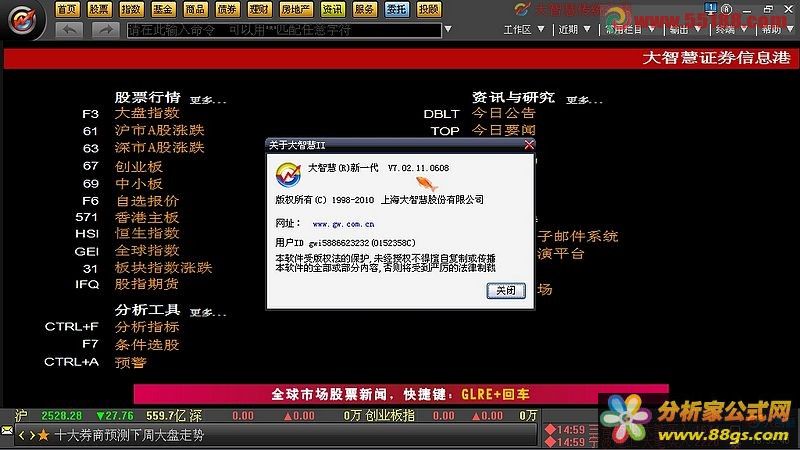Viewport: 800px width, 450px height.
Task: Open the www.gw.com.cn website link
Action: click(343, 224)
